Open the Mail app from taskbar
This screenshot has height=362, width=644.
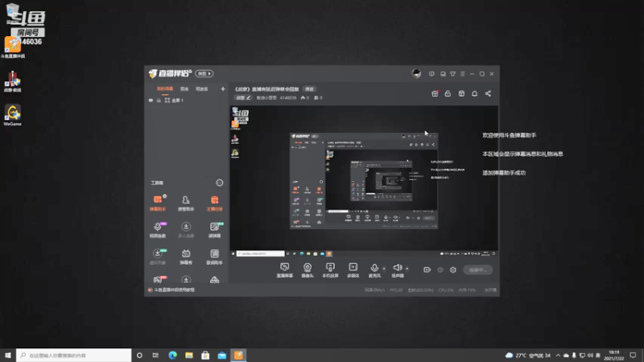[x=222, y=355]
